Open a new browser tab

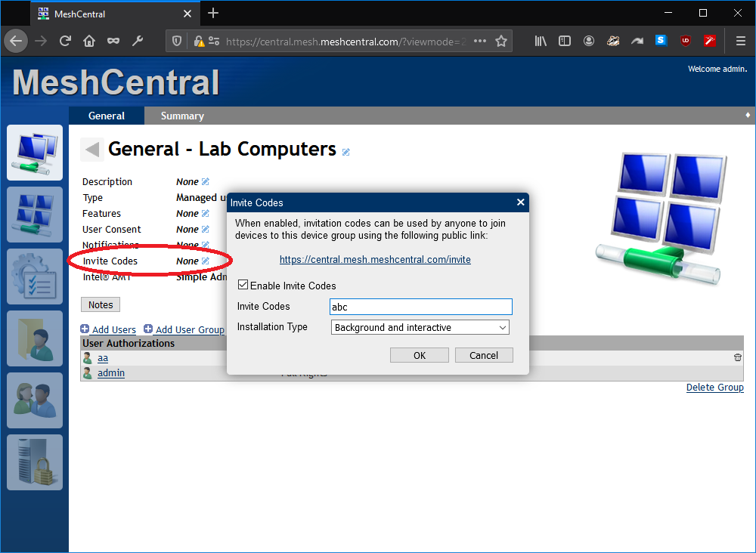213,14
